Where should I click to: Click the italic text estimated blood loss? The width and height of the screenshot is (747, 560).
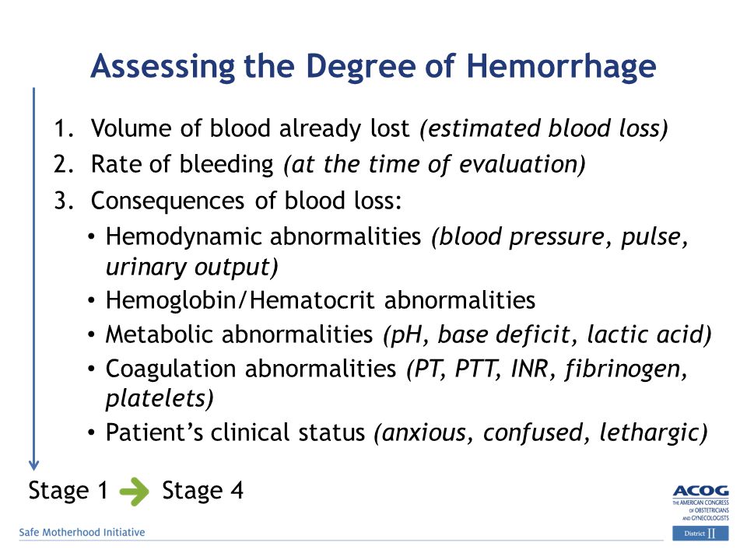[544, 128]
